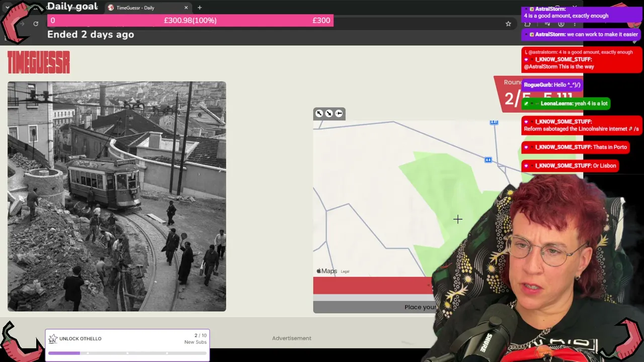
Task: Click the "2 / 10 New Subs" counter
Action: 196,339
